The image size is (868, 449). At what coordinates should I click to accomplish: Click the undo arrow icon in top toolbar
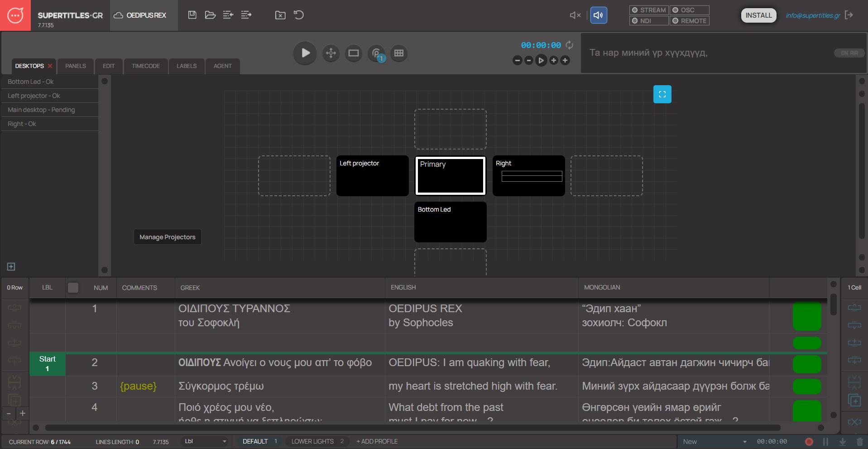pyautogui.click(x=299, y=15)
